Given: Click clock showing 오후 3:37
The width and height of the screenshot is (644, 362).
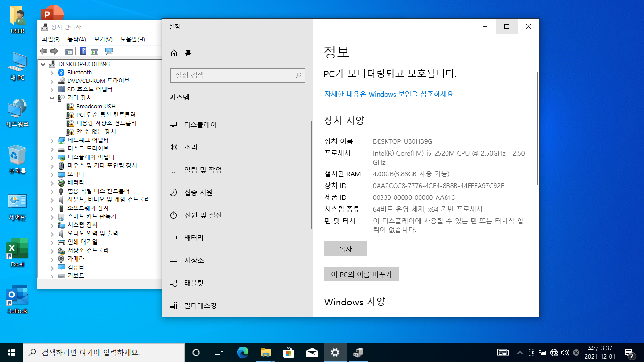Looking at the screenshot, I should (600, 352).
